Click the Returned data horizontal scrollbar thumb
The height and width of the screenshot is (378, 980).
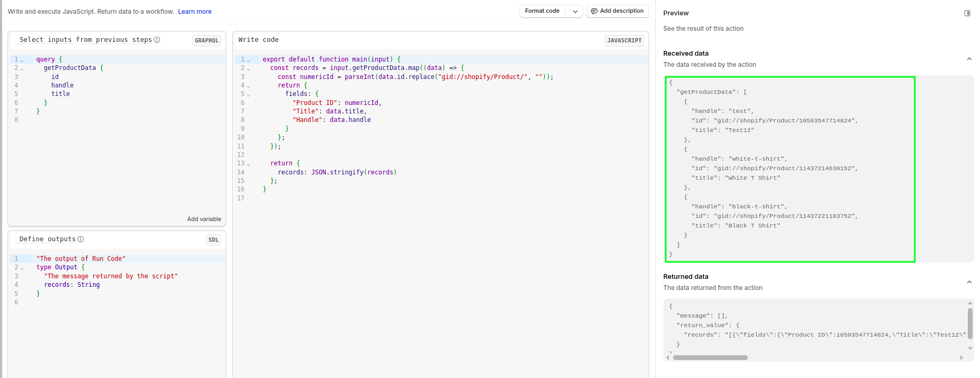pos(710,358)
